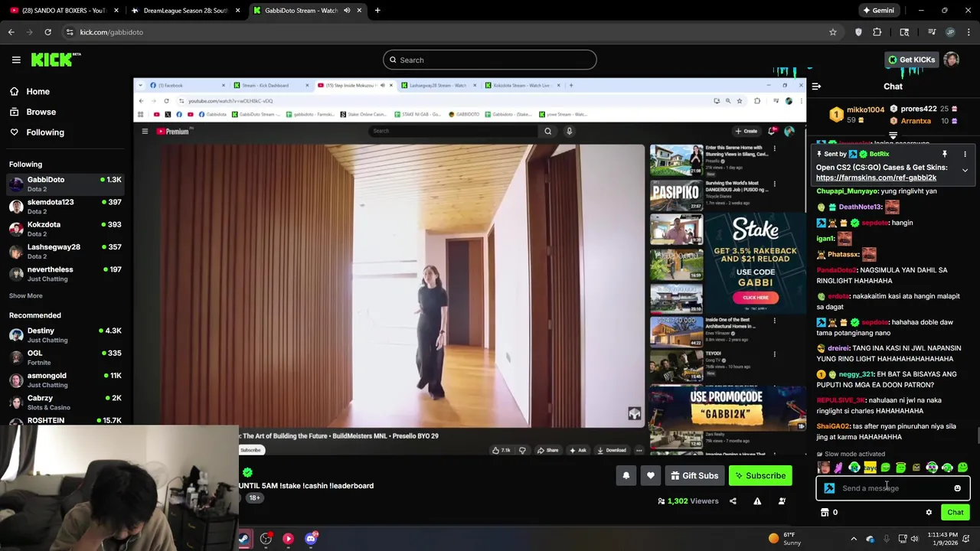The width and height of the screenshot is (980, 551).
Task: Open the nevertheless channel
Action: tap(65, 273)
